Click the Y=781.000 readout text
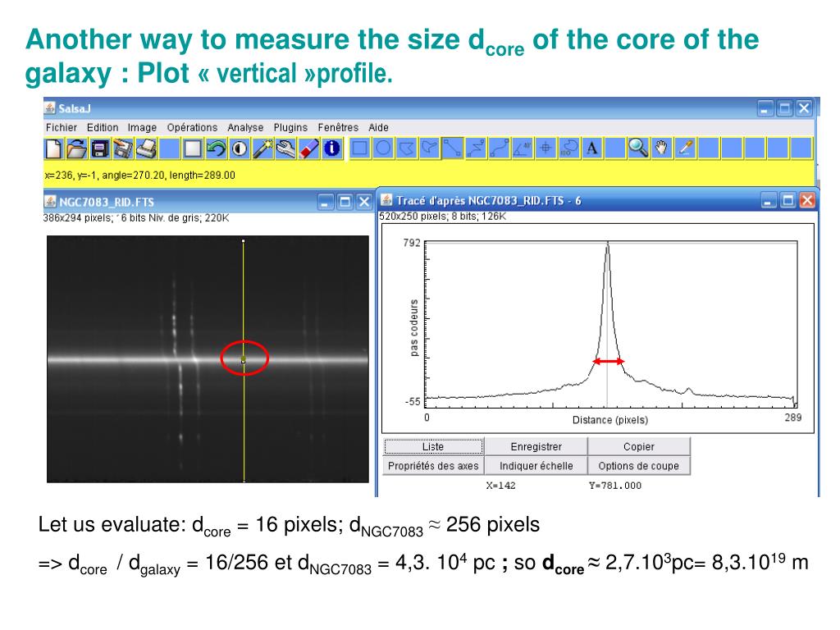840x630 pixels. tap(615, 486)
